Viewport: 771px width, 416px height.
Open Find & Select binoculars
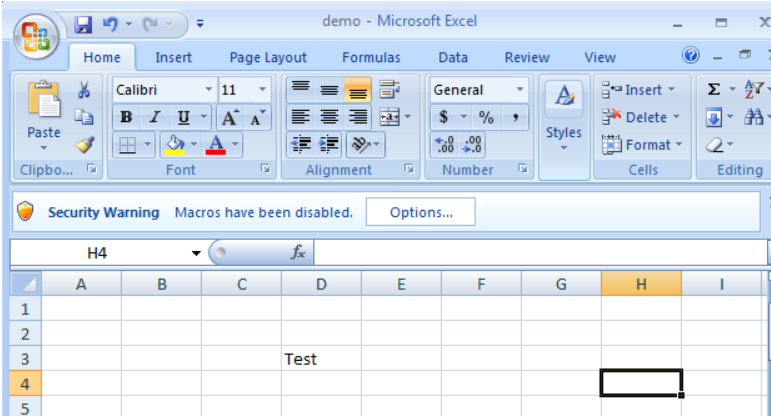pyautogui.click(x=754, y=117)
